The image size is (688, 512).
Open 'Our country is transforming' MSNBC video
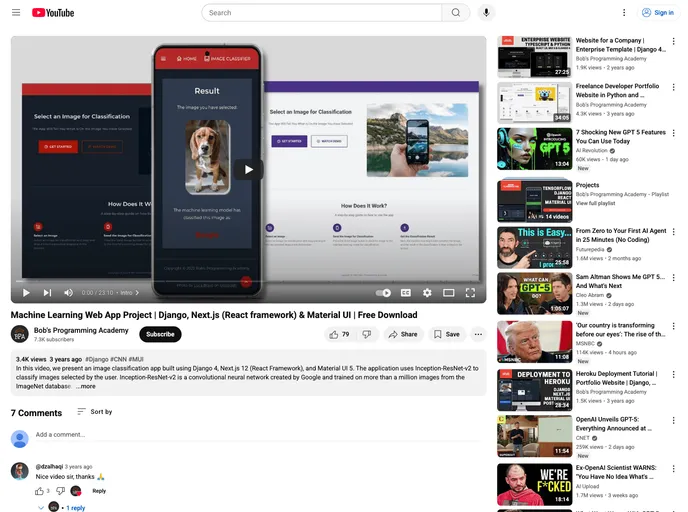620,329
